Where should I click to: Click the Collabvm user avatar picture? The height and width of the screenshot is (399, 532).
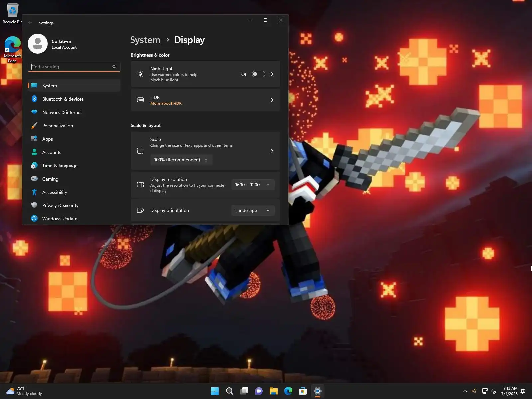[x=38, y=44]
